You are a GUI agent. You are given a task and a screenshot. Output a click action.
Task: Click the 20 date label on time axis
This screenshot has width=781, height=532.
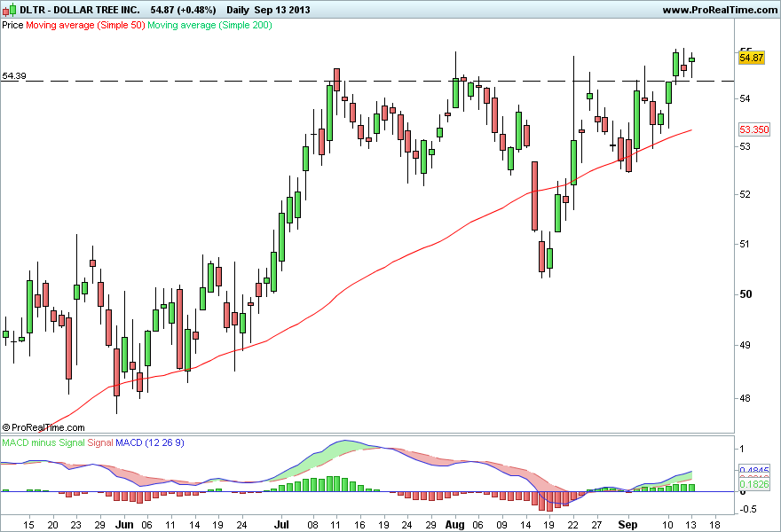52,525
